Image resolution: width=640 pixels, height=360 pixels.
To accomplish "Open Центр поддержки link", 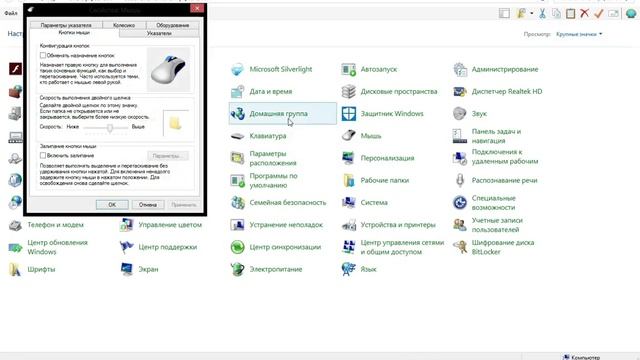I will (167, 247).
